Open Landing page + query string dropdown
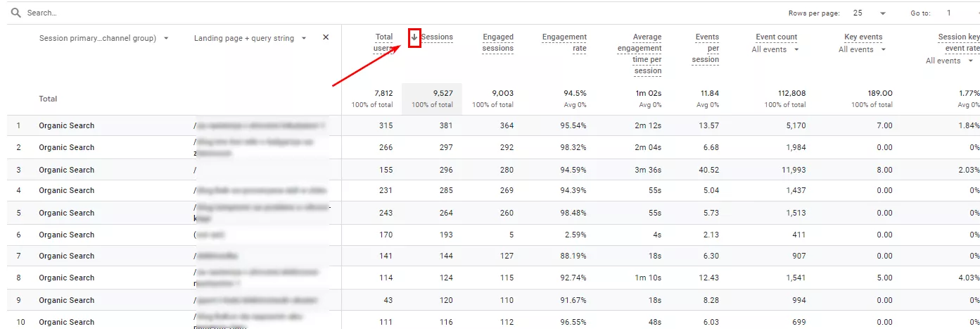This screenshot has height=329, width=980. [251, 38]
